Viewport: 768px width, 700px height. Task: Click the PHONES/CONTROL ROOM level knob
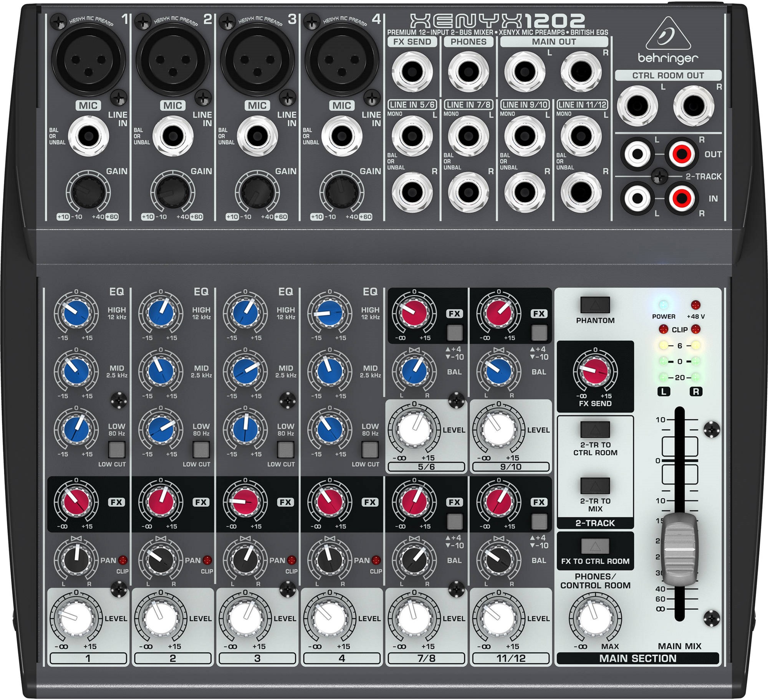coord(595,618)
